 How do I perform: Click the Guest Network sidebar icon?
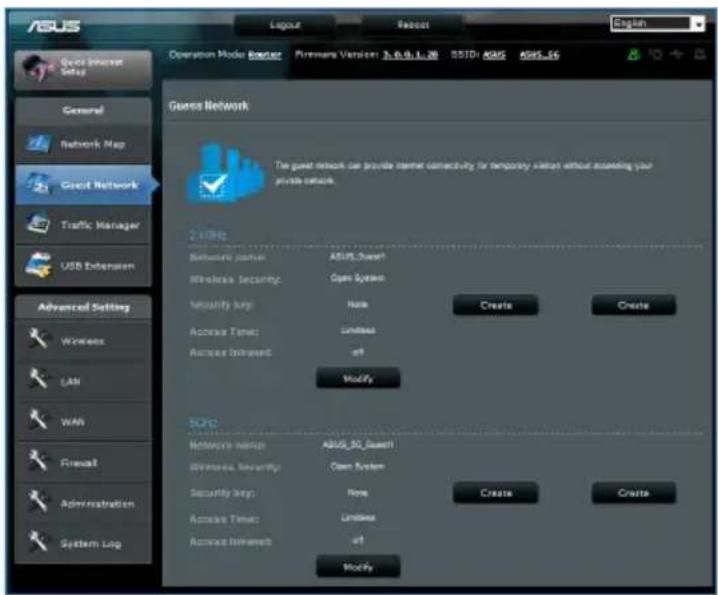click(38, 183)
